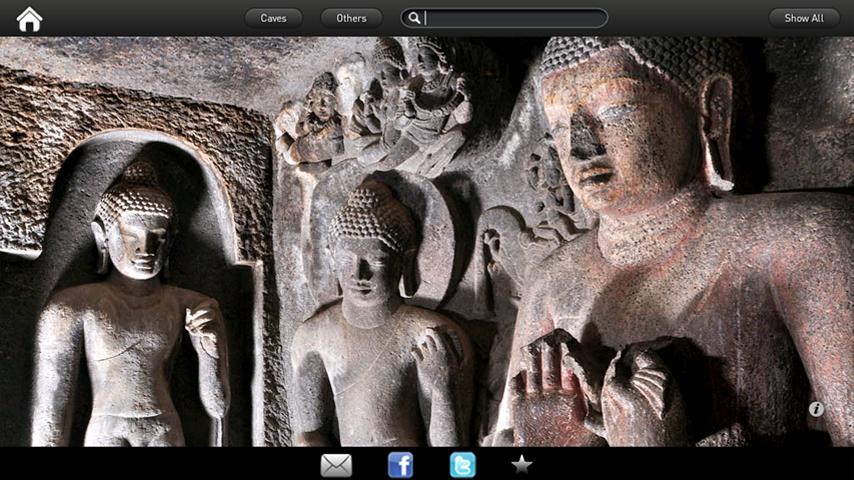Share the image on Facebook
This screenshot has width=854, height=480.
coord(400,465)
